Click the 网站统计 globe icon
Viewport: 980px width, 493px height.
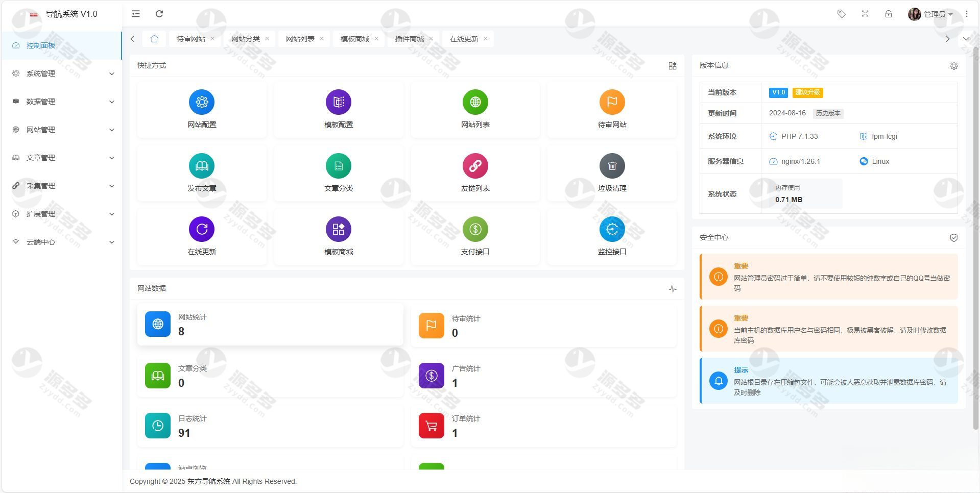tap(158, 324)
